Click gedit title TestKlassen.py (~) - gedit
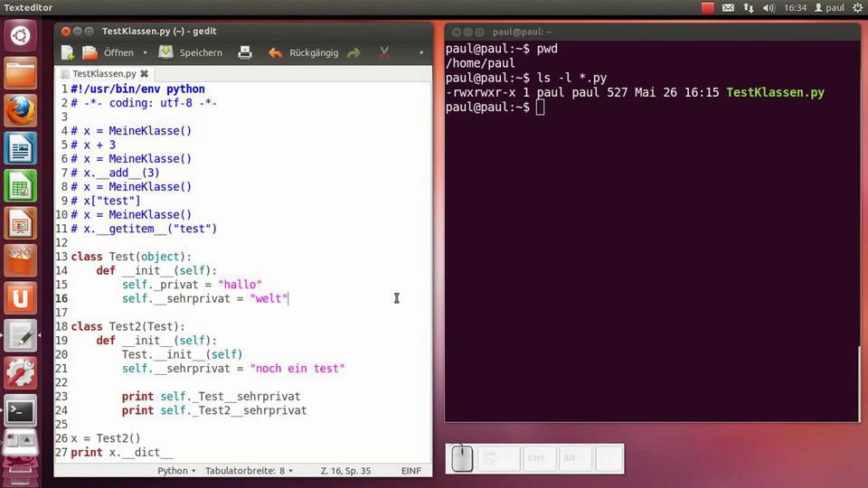The height and width of the screenshot is (488, 868). click(x=159, y=32)
